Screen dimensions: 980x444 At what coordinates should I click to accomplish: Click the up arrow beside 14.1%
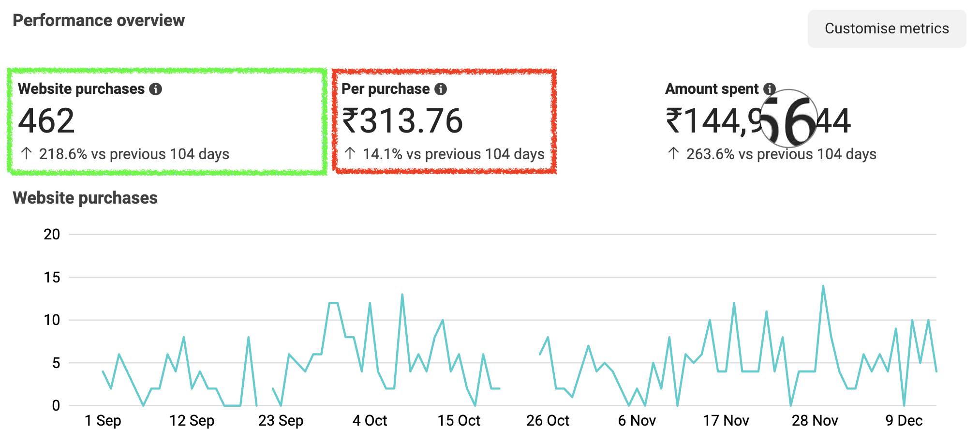tap(350, 154)
